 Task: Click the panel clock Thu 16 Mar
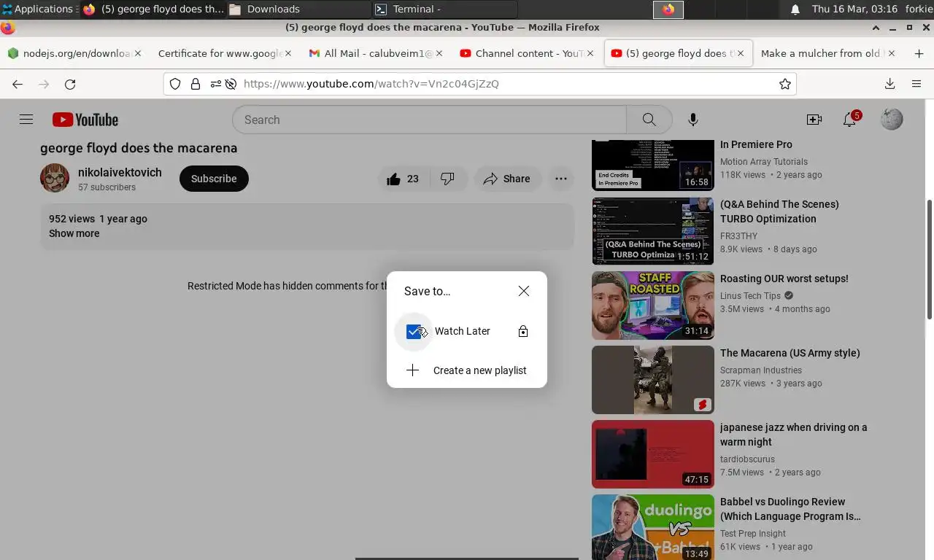854,9
